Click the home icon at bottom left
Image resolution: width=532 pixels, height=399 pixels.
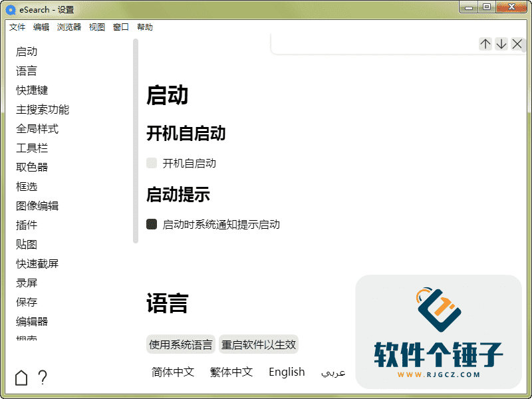[21, 377]
